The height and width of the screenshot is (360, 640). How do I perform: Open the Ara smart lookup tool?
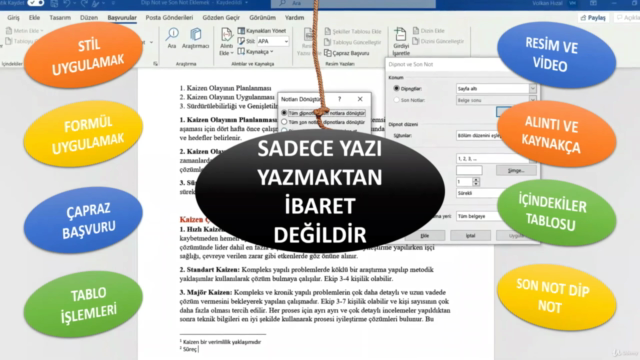click(x=172, y=38)
